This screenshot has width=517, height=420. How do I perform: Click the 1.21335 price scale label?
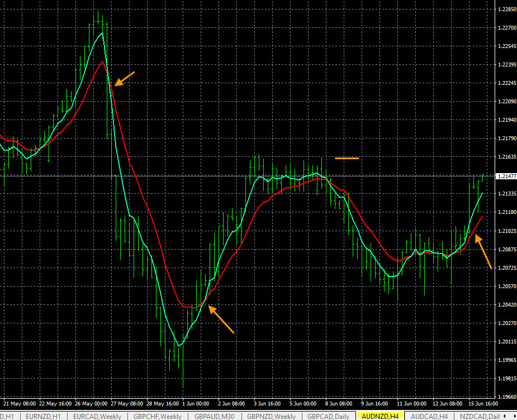click(507, 194)
